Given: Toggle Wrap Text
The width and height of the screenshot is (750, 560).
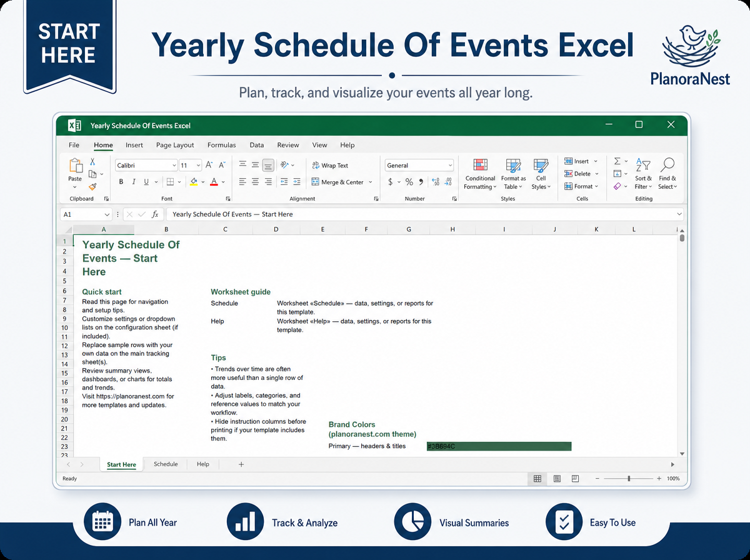Looking at the screenshot, I should [330, 166].
